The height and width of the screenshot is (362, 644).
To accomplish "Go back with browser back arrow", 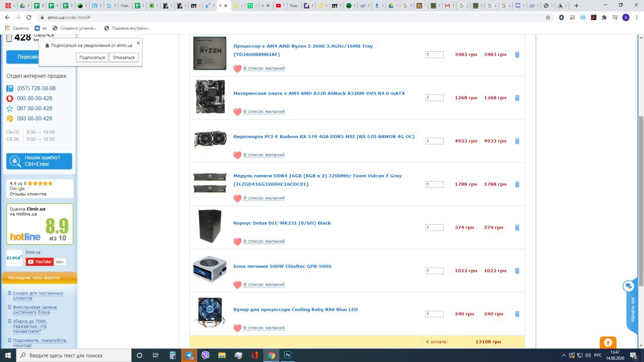I will pos(7,17).
